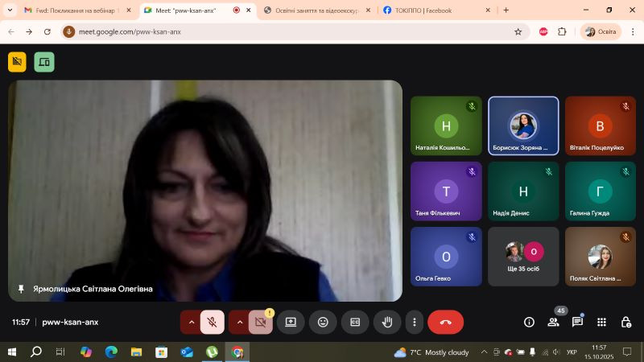Open the emoji reactions panel
Screen dimensions: 644x362
(x=323, y=322)
